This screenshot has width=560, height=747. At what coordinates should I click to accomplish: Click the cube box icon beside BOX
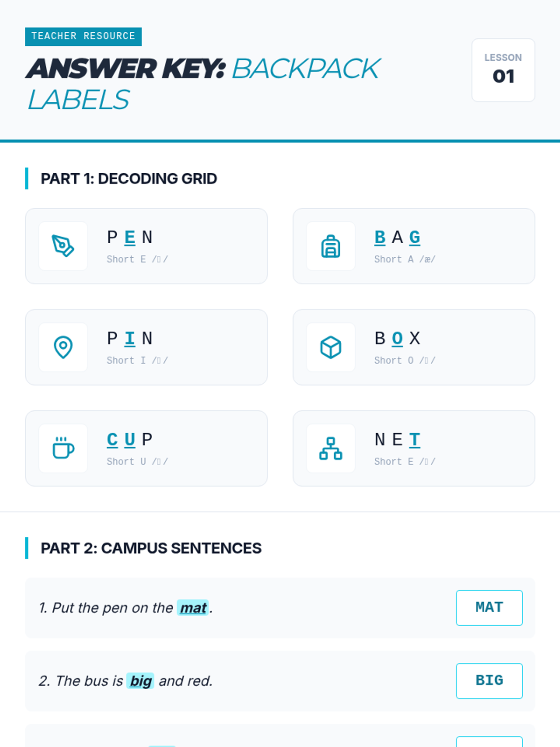coord(330,347)
